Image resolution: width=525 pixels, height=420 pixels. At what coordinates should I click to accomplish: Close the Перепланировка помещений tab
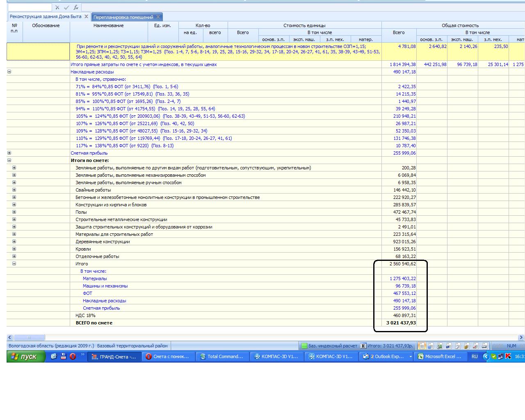pos(158,17)
